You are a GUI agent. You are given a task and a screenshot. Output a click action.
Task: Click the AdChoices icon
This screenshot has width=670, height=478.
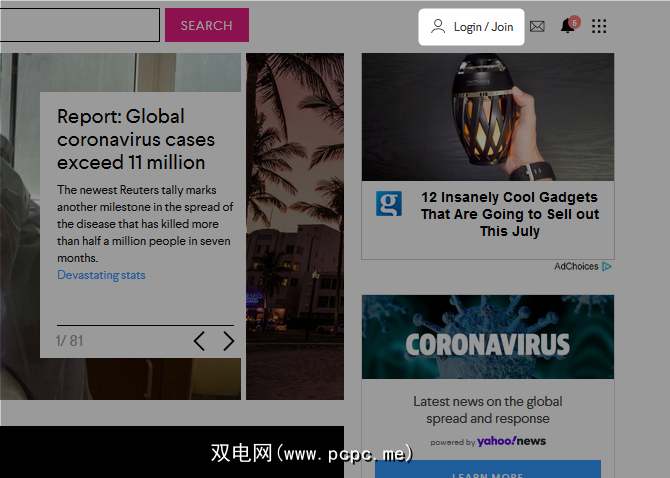click(x=607, y=267)
